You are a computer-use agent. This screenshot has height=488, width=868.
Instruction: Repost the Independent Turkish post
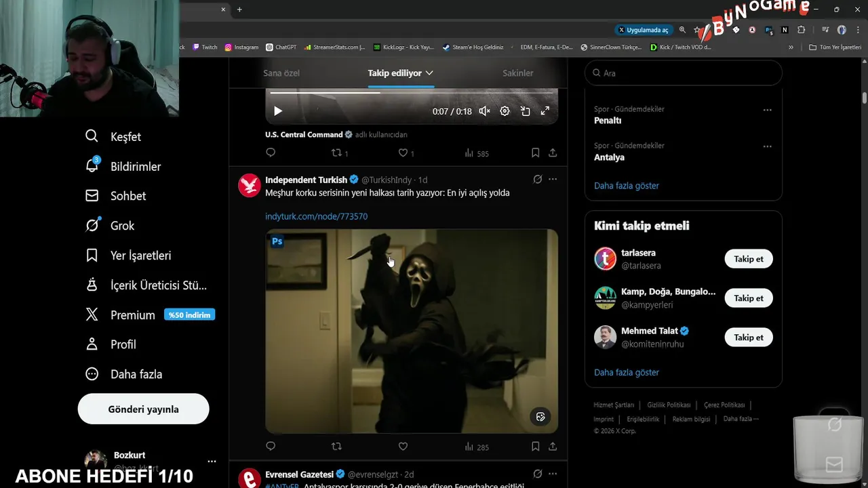pos(336,447)
